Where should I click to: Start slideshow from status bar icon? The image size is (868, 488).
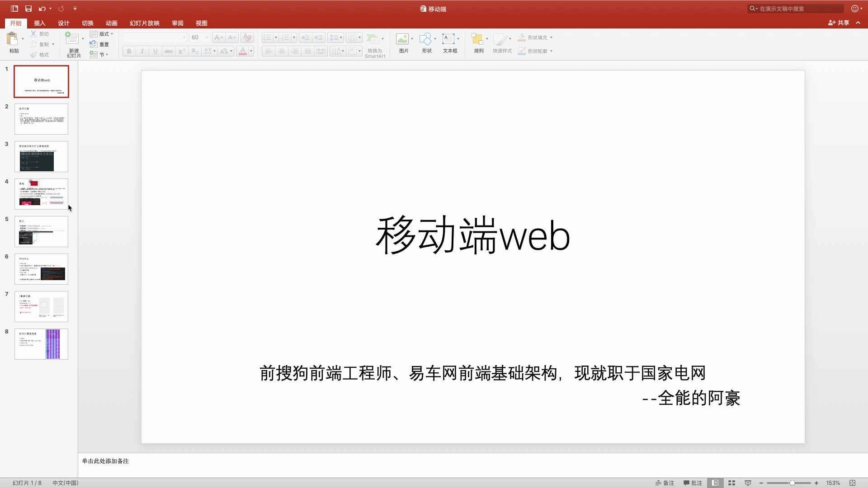(748, 483)
